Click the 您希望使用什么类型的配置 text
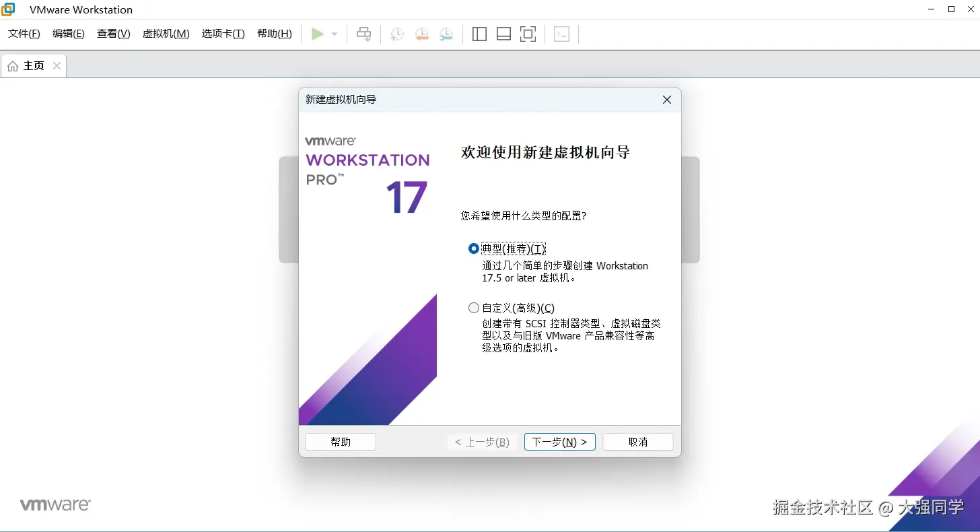 524,215
